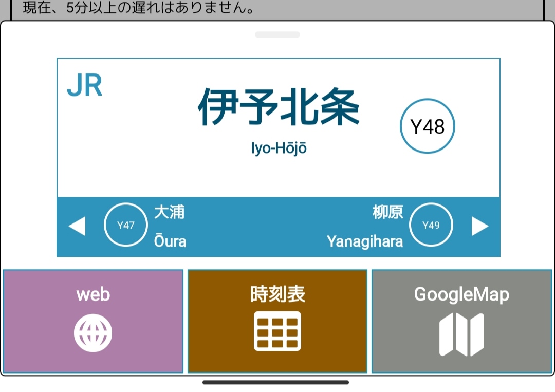Tap the sheet drag handle at top
555x392 pixels.
pyautogui.click(x=277, y=34)
